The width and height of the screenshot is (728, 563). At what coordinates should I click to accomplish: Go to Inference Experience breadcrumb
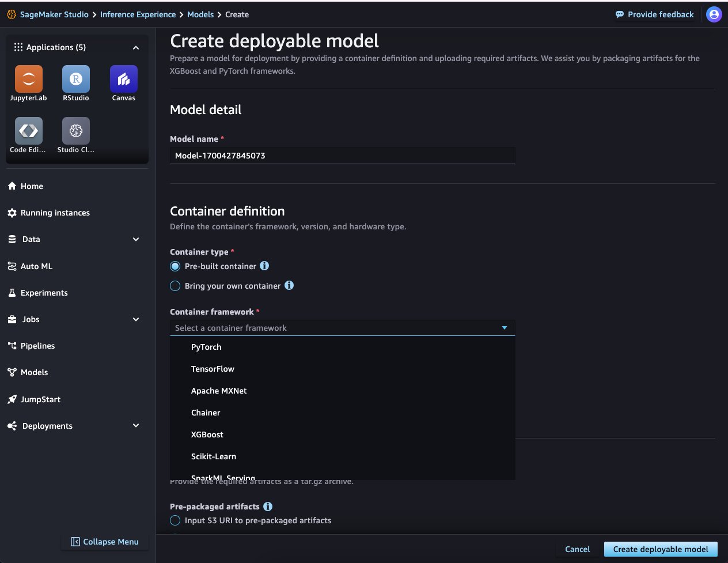point(138,14)
